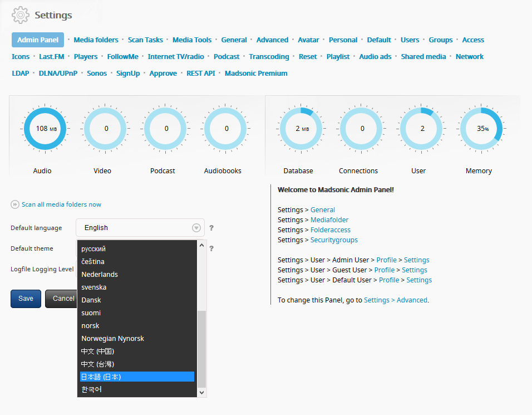Select 한국어 language option
The height and width of the screenshot is (415, 532).
[137, 389]
